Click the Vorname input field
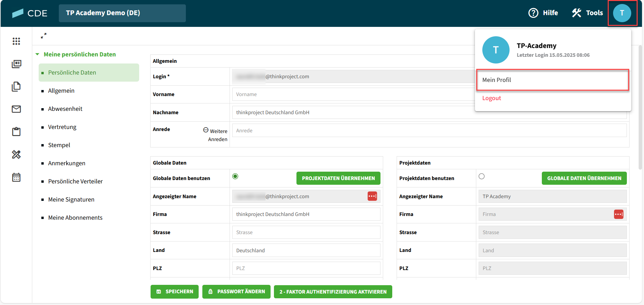 [x=353, y=94]
